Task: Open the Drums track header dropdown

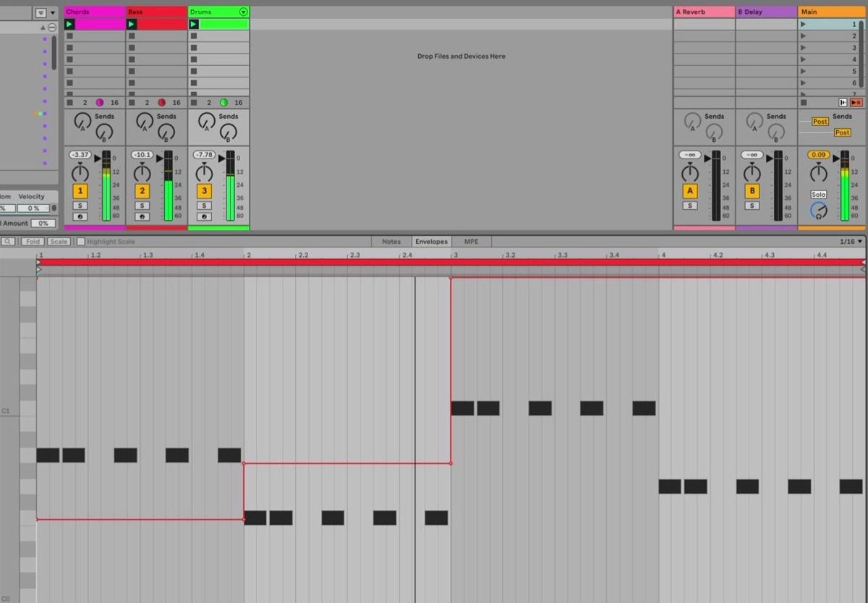Action: 243,12
